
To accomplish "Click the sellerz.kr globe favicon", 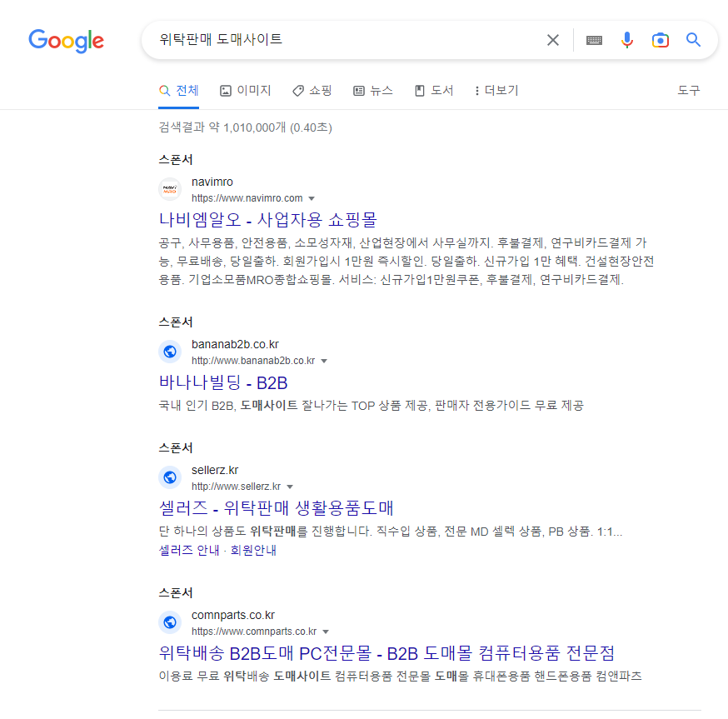I will [x=170, y=477].
